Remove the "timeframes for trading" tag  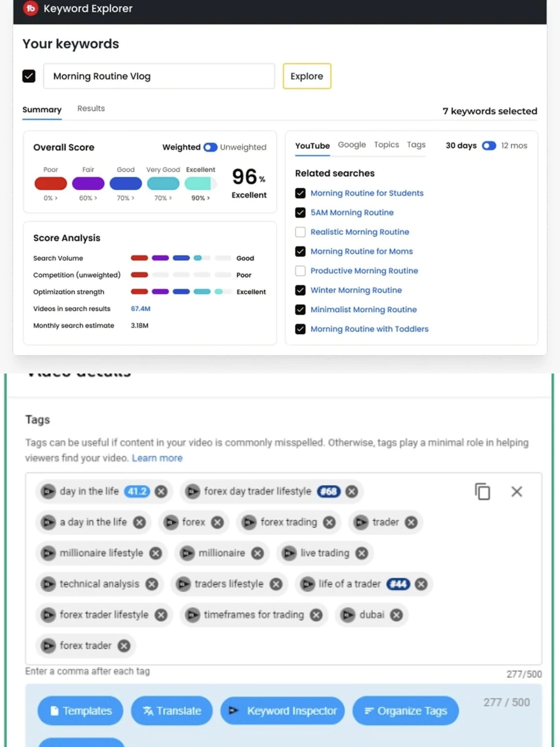click(316, 615)
